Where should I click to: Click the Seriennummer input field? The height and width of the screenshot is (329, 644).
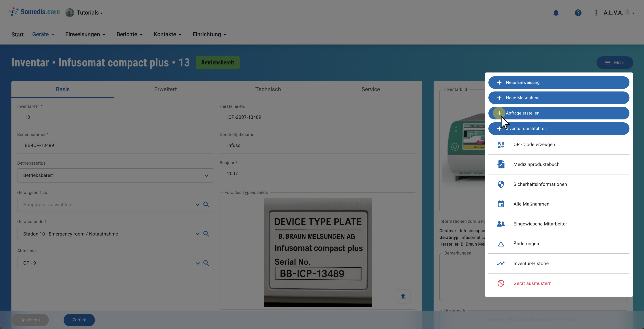115,145
